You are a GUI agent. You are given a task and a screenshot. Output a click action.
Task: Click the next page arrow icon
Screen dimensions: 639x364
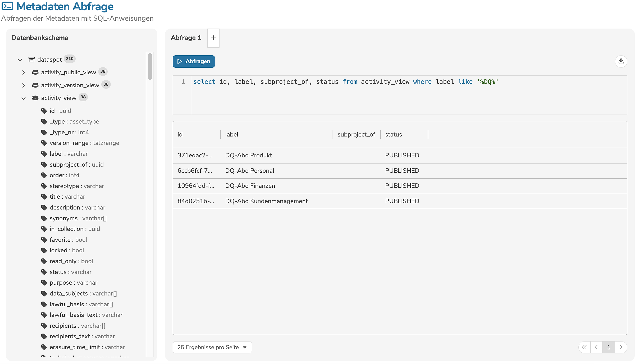(x=621, y=347)
